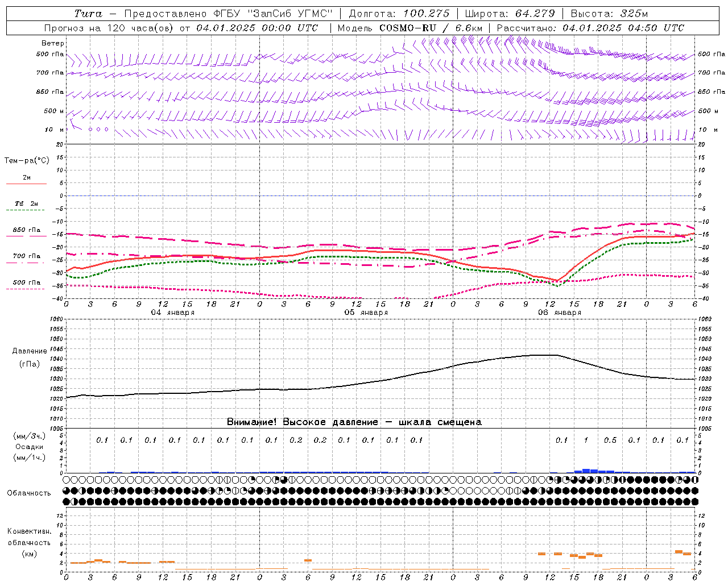Click the 850 гПа legend label above the solid sample line
The width and height of the screenshot is (728, 582).
[x=27, y=230]
